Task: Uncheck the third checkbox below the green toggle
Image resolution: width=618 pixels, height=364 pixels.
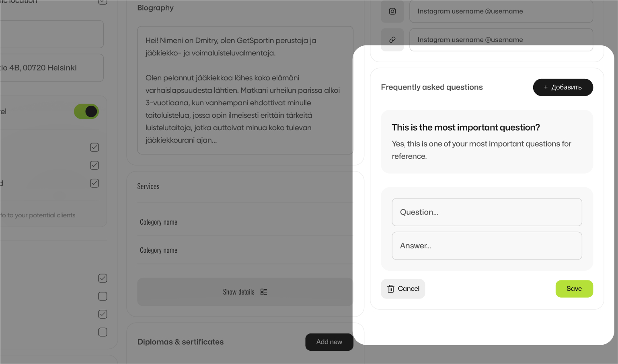Action: (x=94, y=183)
